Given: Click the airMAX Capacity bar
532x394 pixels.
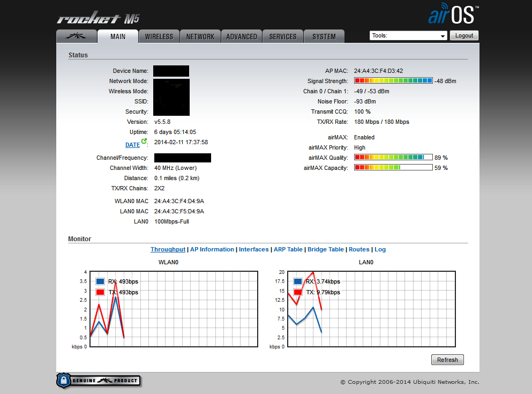Looking at the screenshot, I should tap(394, 168).
